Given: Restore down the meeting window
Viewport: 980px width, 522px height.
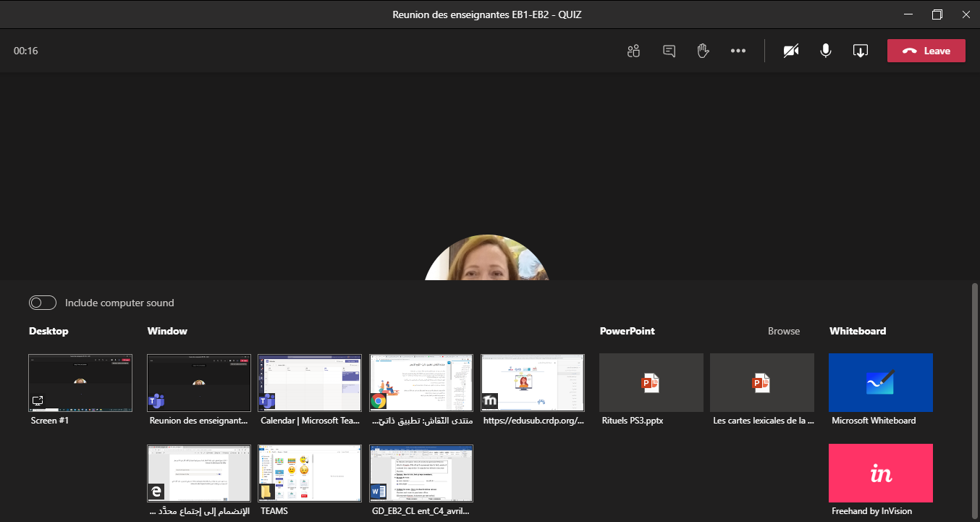Looking at the screenshot, I should click(937, 14).
